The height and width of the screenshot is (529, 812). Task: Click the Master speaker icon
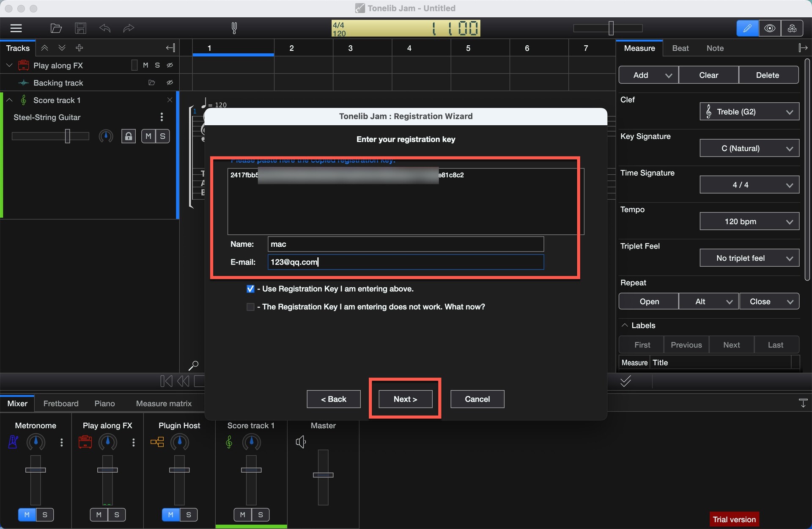pos(301,442)
